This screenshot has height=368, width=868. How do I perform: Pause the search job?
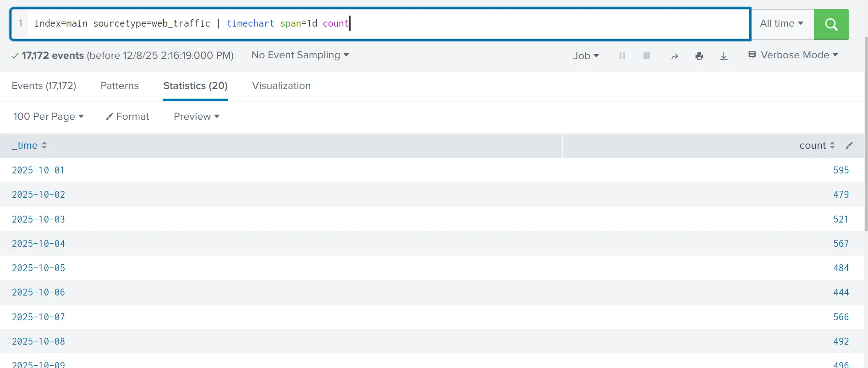(622, 56)
